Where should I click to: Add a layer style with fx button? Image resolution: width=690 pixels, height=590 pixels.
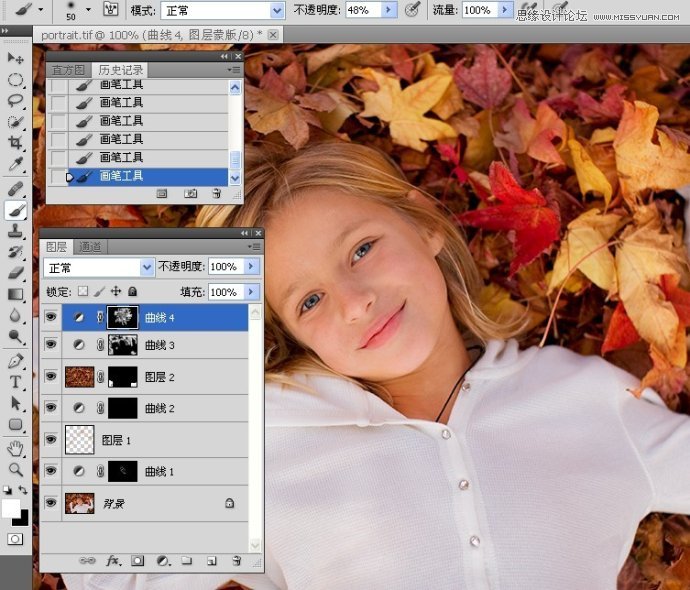point(113,562)
